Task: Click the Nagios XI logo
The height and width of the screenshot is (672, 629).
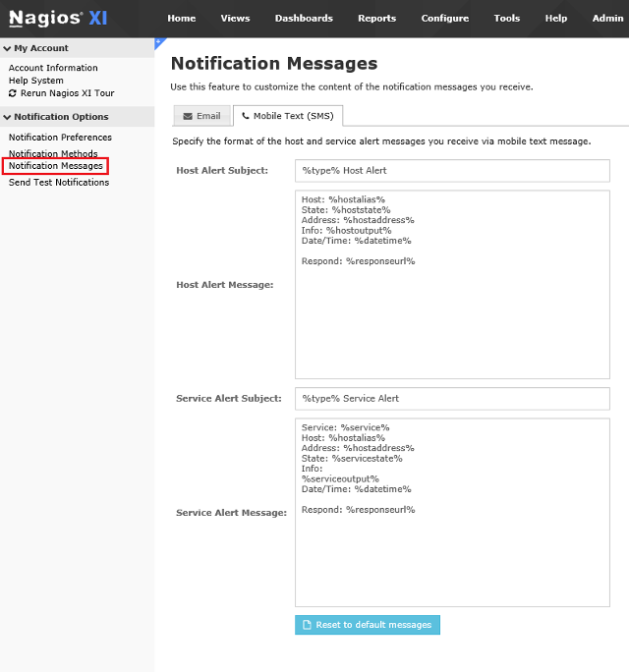Action: [58, 19]
